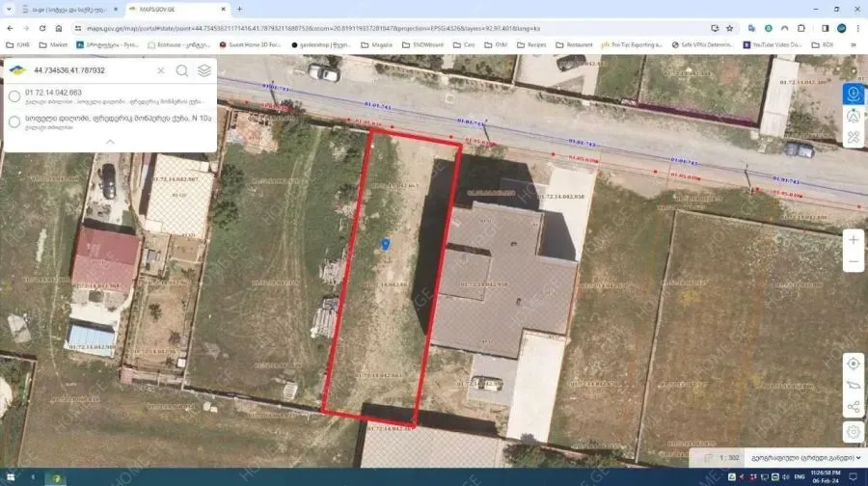Viewport: 868px width, 486px height.
Task: Share the current map view
Action: (x=853, y=408)
